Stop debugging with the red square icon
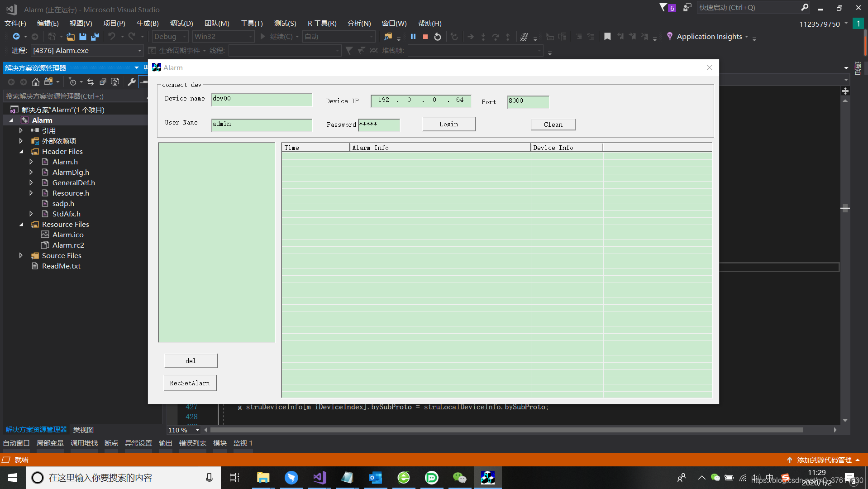The image size is (868, 489). pyautogui.click(x=425, y=37)
